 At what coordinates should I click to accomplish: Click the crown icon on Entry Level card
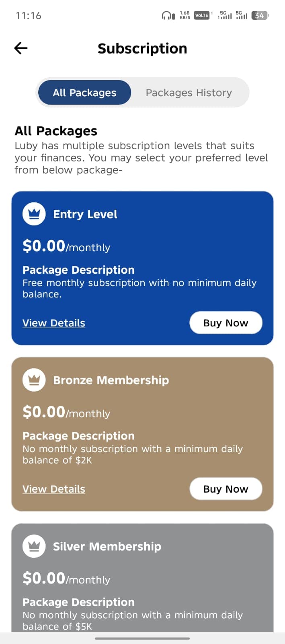[x=34, y=214]
